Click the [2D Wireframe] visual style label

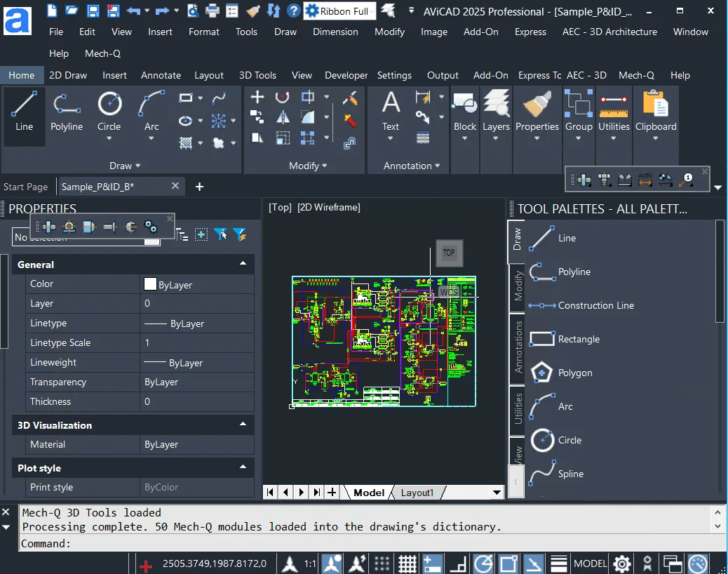coord(329,207)
